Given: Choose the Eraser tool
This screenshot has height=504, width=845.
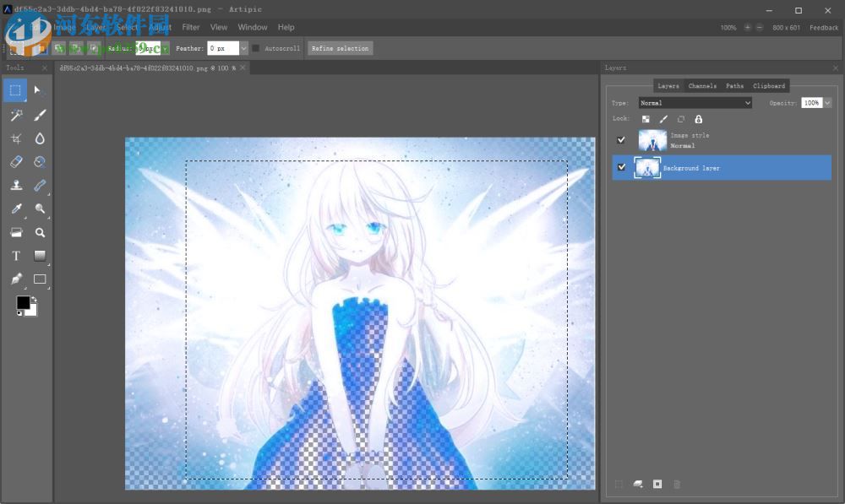Looking at the screenshot, I should [14, 161].
